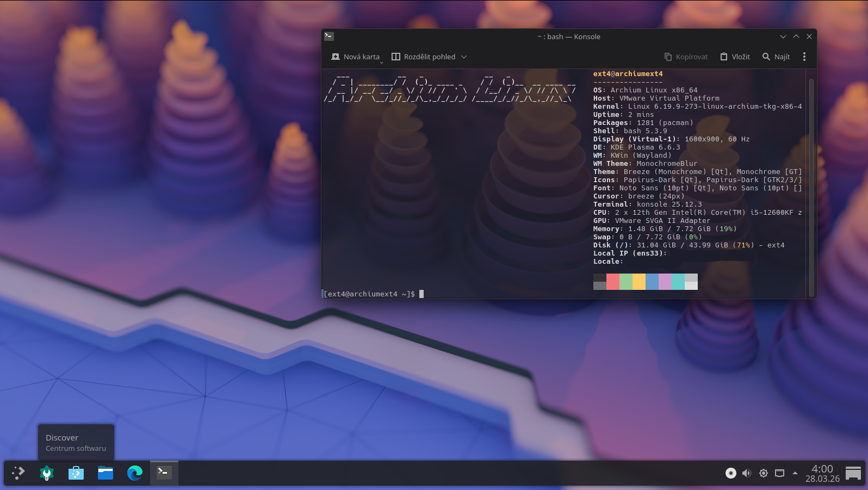868x490 pixels.
Task: Switch to the Konsole taskbar entry
Action: [164, 473]
